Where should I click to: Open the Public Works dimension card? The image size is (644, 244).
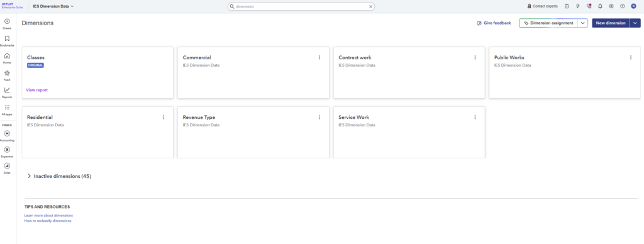coord(565,72)
